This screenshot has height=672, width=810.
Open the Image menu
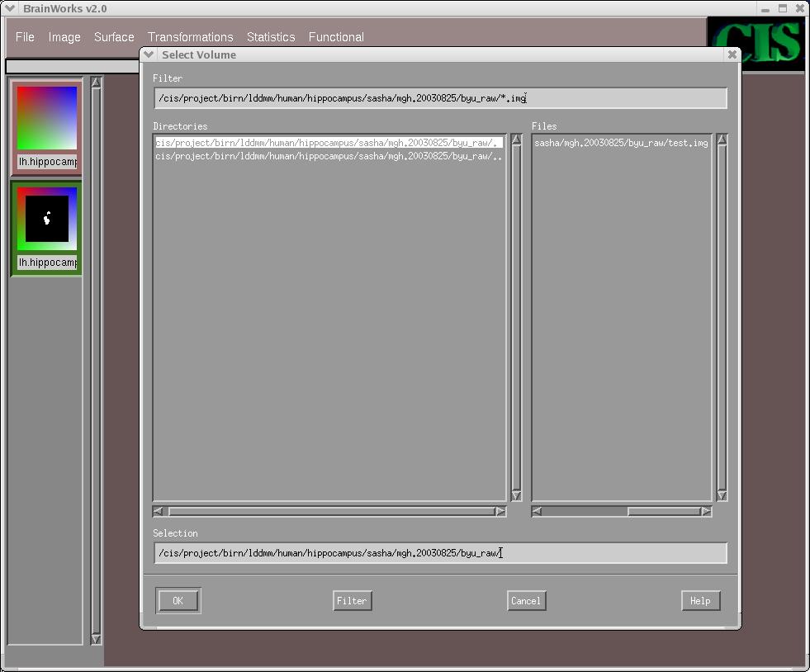click(x=64, y=37)
